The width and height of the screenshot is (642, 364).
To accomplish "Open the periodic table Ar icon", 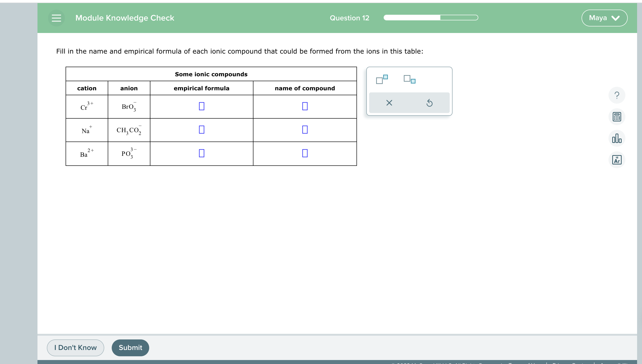I will pos(617,160).
